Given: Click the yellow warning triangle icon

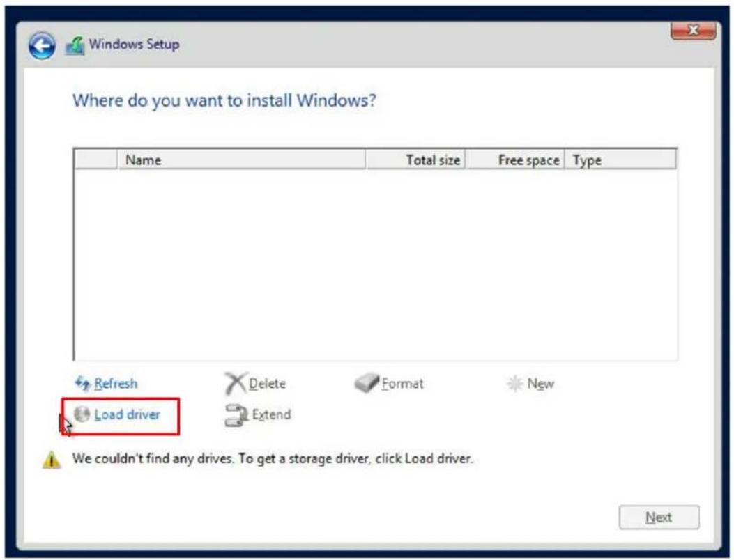Looking at the screenshot, I should (52, 460).
